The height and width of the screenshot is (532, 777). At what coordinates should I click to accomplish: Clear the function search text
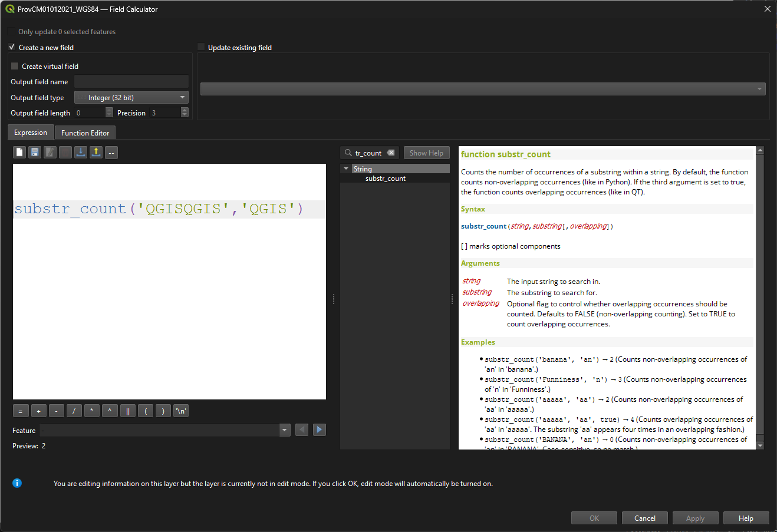pos(391,153)
